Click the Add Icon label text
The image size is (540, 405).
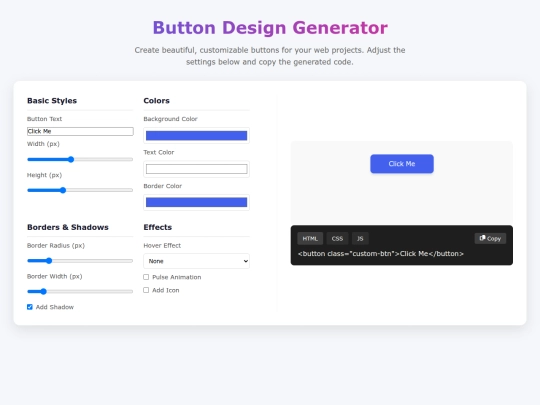point(166,290)
